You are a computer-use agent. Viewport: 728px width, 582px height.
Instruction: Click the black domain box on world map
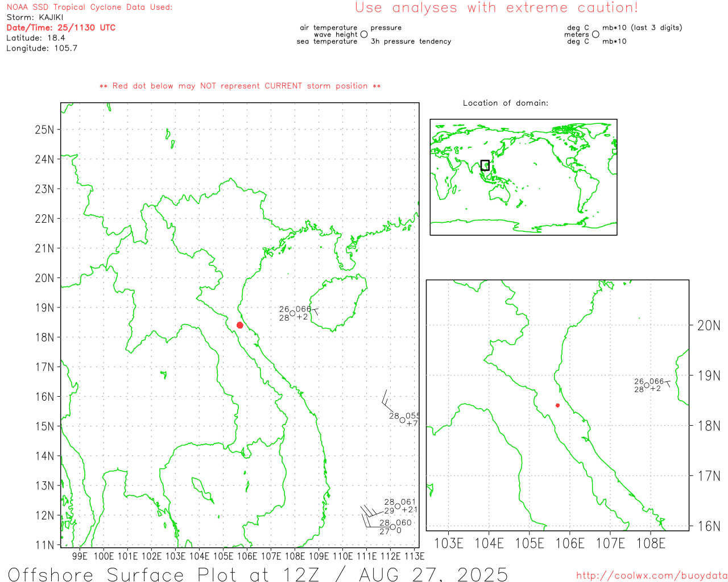click(x=485, y=165)
